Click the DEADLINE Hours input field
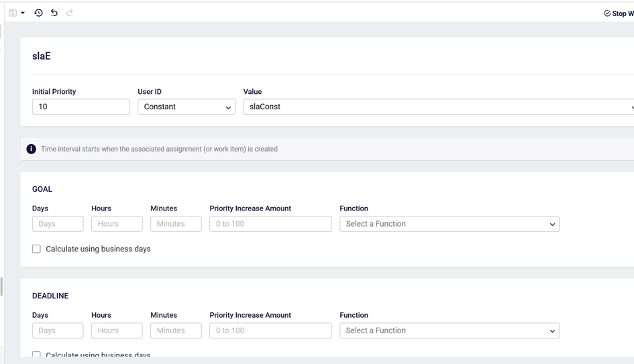The height and width of the screenshot is (364, 634). tap(117, 330)
